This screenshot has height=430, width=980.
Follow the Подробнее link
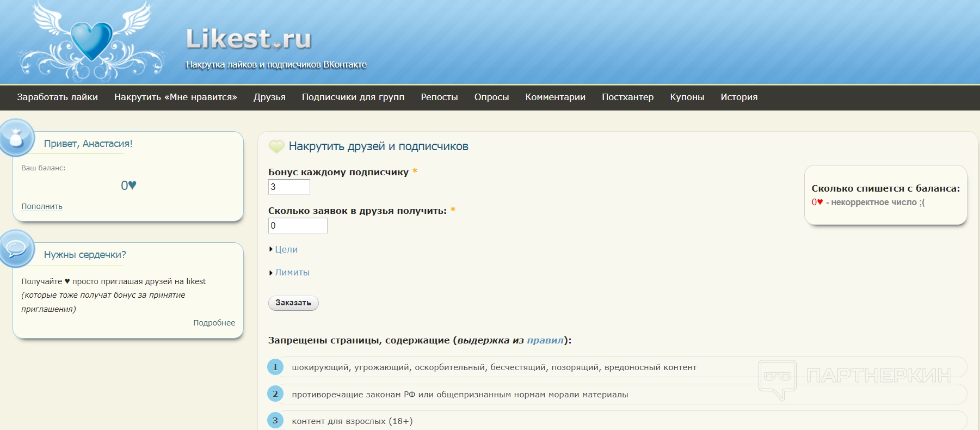point(214,323)
